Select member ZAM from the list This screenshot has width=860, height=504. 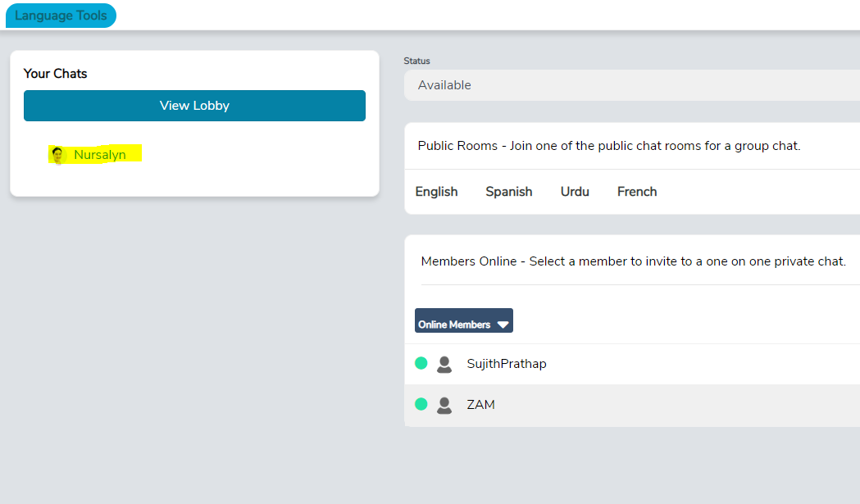point(480,405)
